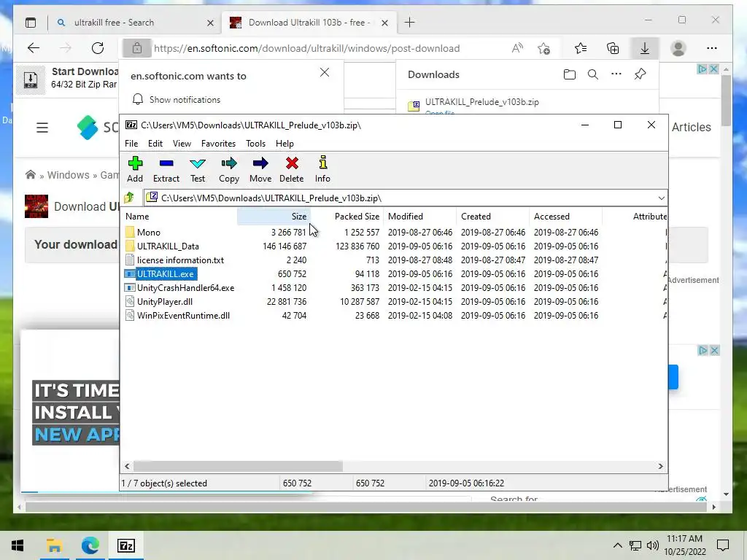Open File Explorer from the taskbar
This screenshot has height=560, width=747.
click(54, 545)
